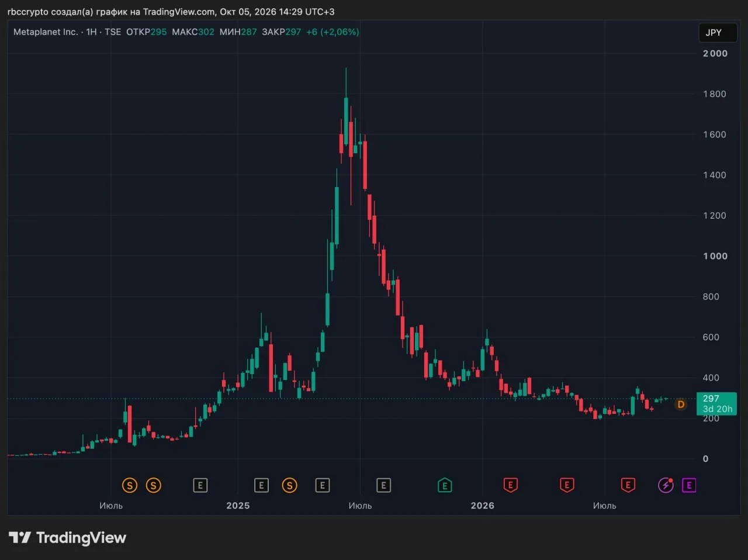Viewport: 748px width, 560px height.
Task: Click the Metaplanet Inc. symbol title
Action: (x=46, y=32)
